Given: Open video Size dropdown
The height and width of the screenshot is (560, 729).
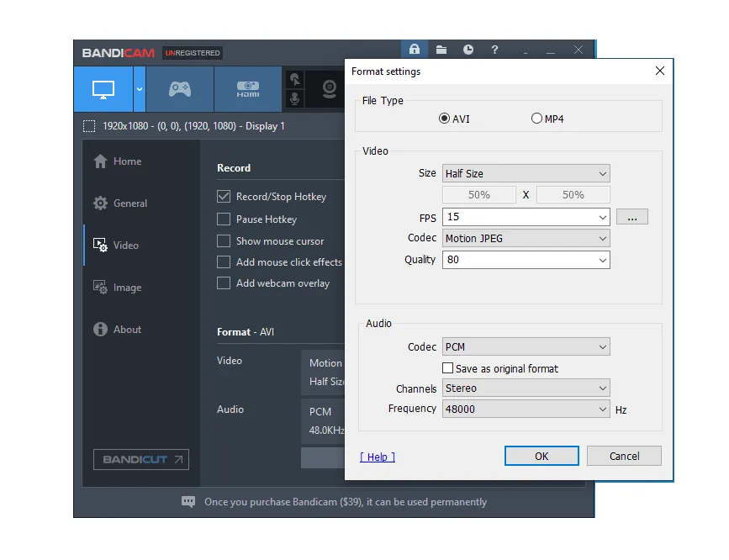Looking at the screenshot, I should click(x=526, y=173).
